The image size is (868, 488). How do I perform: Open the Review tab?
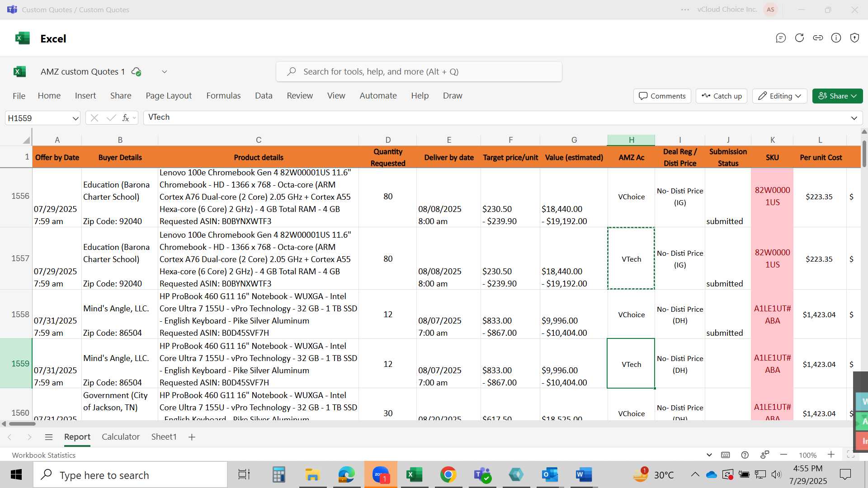point(300,96)
